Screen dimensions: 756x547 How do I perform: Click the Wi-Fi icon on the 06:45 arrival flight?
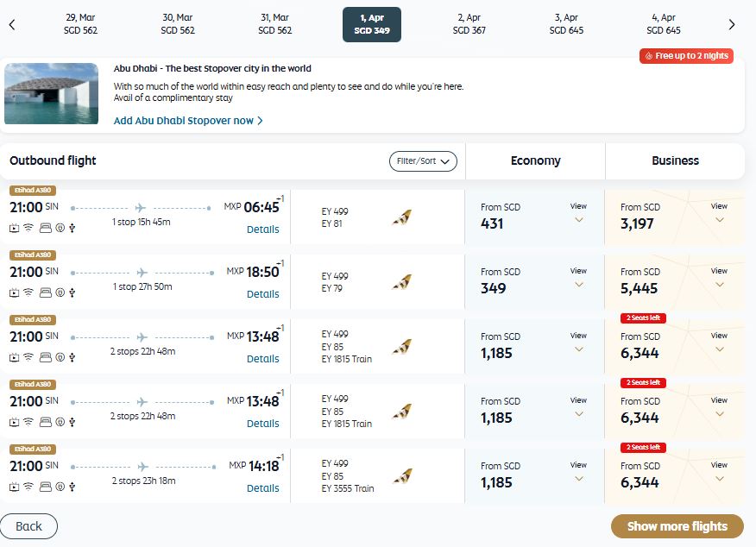tap(28, 229)
